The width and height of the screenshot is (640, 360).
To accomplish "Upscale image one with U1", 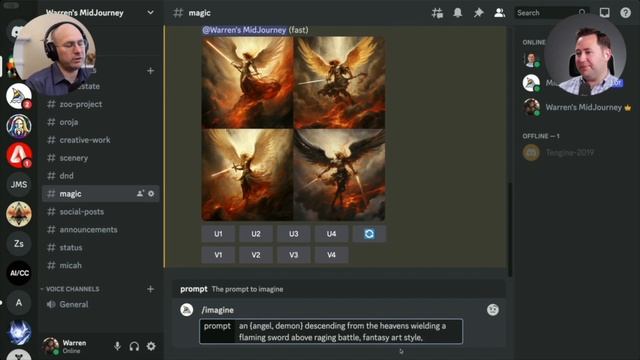I will click(218, 234).
